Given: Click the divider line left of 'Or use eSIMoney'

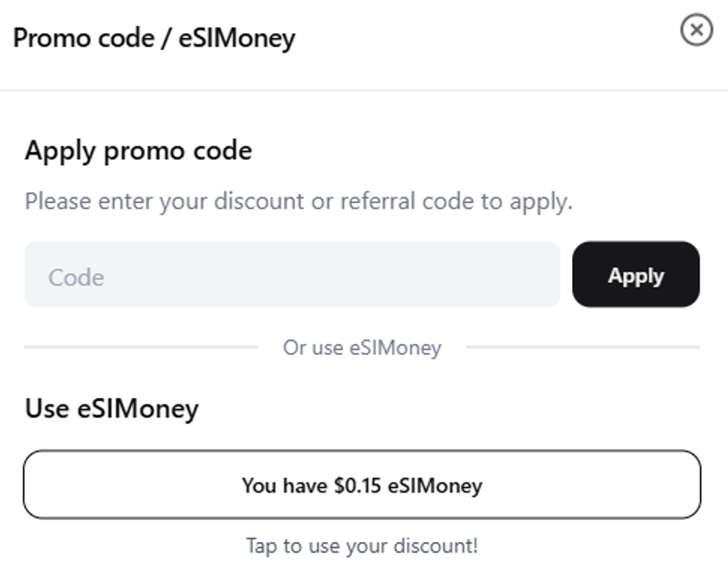Looking at the screenshot, I should coord(142,347).
